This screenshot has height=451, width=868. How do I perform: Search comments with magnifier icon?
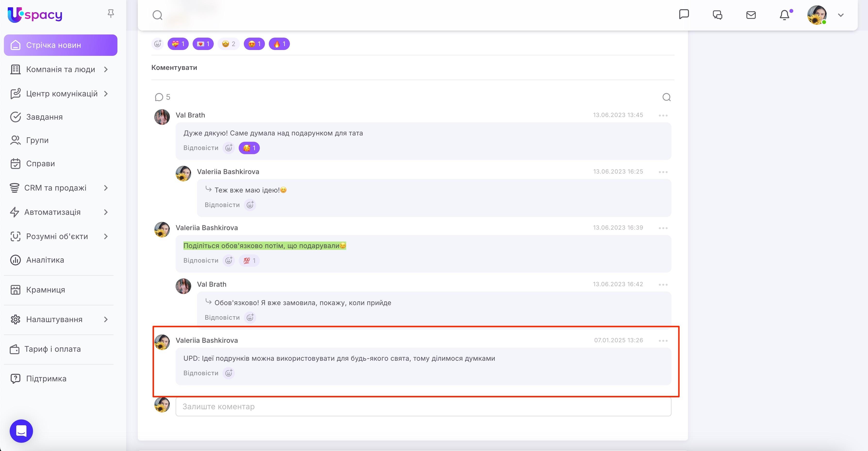[x=666, y=97]
